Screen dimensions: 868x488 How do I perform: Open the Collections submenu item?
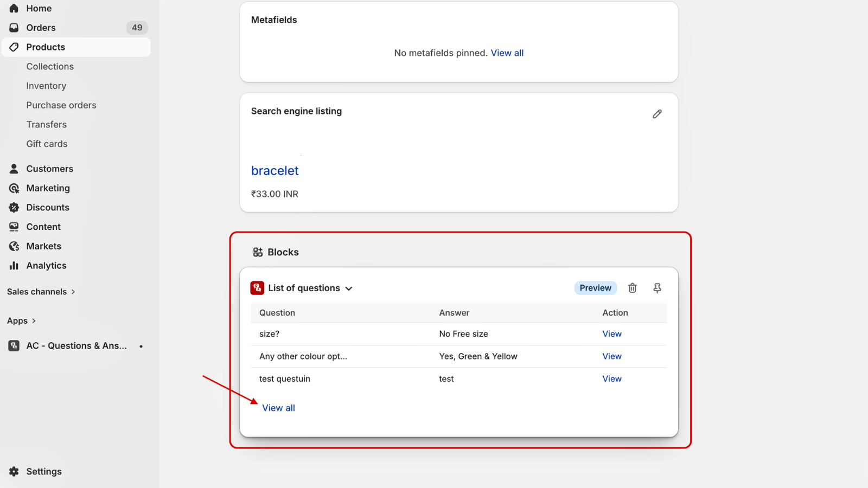[50, 67]
